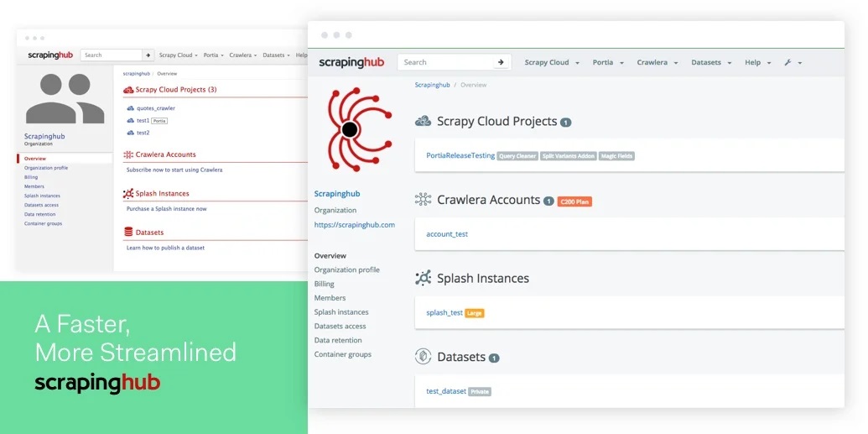Open the Help dropdown in front window
This screenshot has height=434, width=868.
(758, 63)
